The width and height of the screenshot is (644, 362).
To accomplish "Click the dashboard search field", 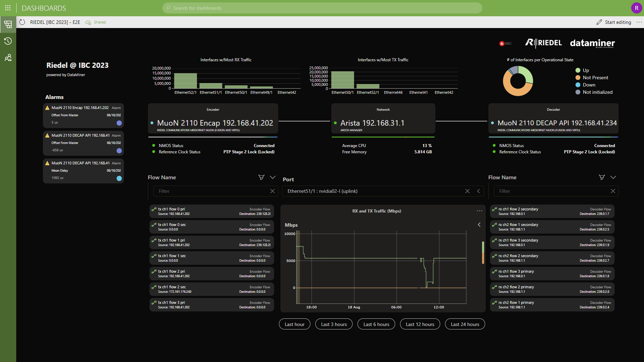I will 322,8.
